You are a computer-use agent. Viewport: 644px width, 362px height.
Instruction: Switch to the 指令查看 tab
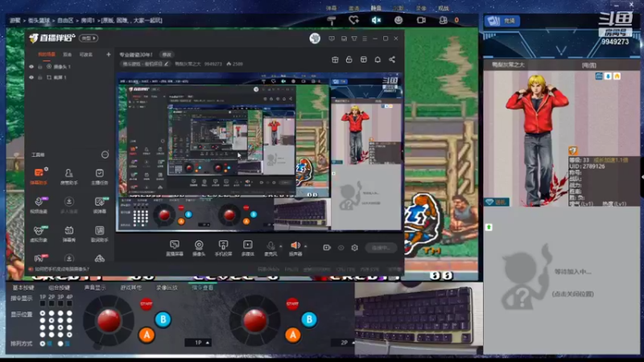pos(203,288)
